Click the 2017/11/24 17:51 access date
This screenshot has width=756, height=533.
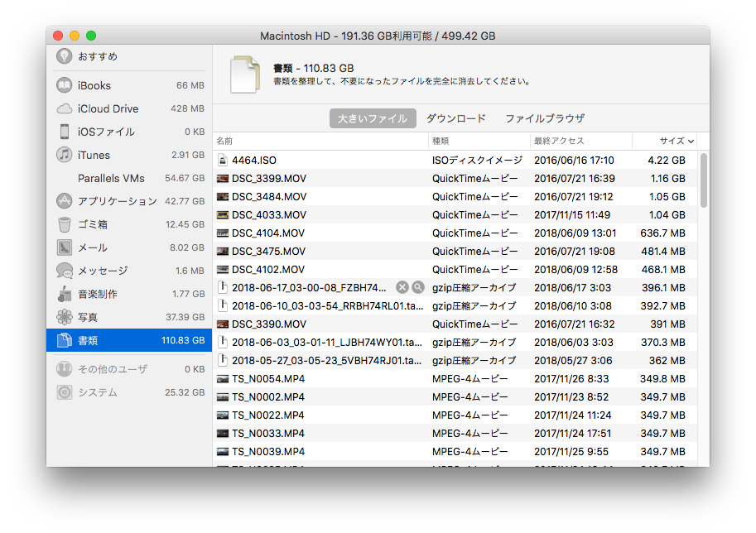coord(572,434)
